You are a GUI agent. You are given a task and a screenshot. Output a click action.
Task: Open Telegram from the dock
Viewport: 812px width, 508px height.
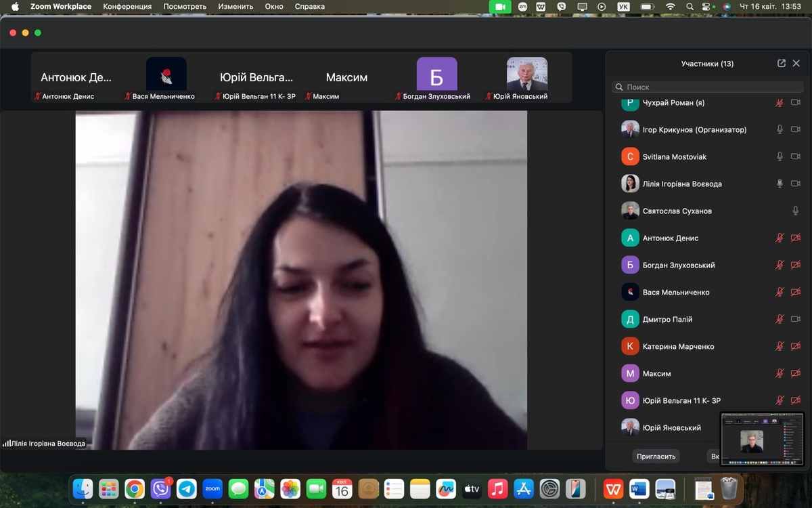click(x=187, y=488)
